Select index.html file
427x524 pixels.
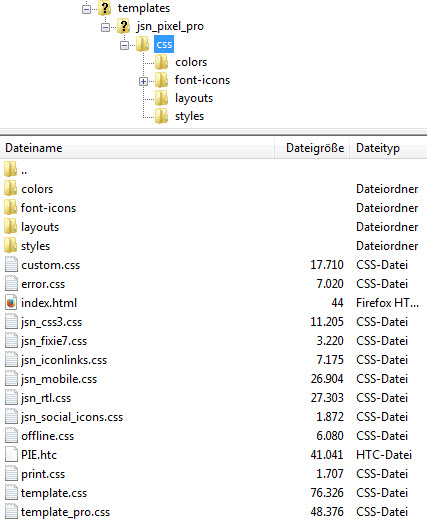coord(49,303)
